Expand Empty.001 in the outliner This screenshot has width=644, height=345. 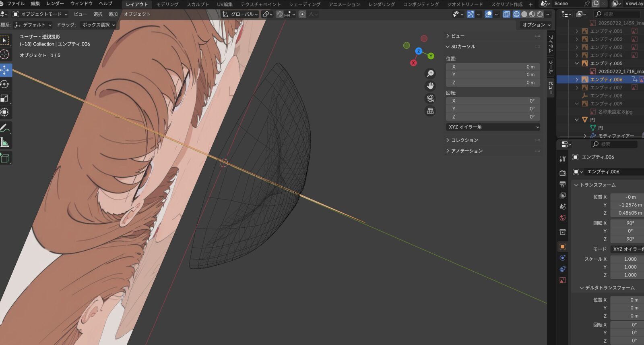click(x=577, y=31)
